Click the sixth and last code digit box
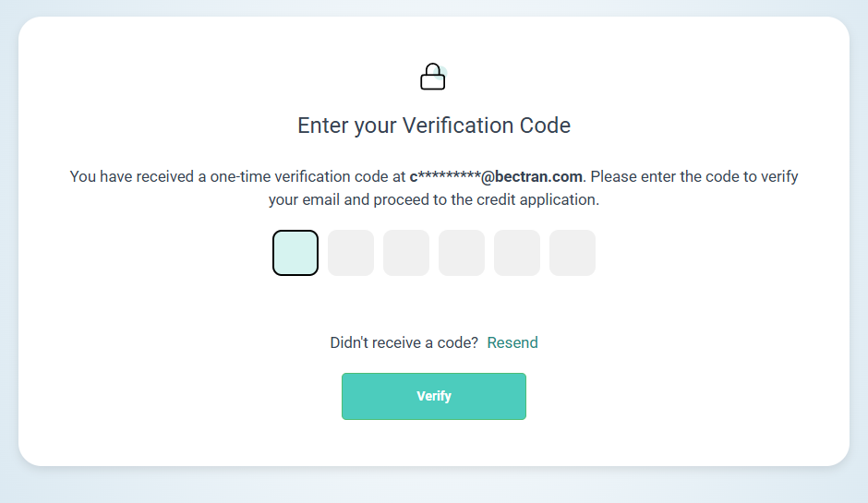The height and width of the screenshot is (503, 868). (573, 253)
